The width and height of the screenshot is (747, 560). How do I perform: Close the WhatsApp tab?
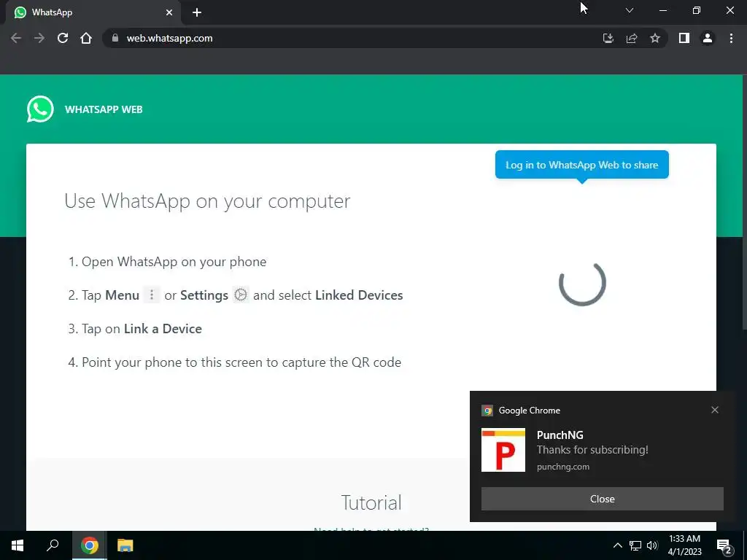(169, 12)
